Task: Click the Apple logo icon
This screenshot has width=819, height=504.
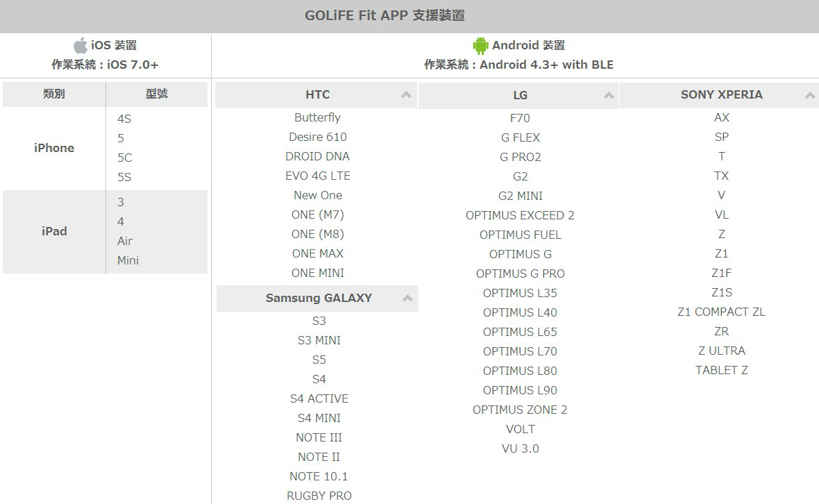Action: coord(81,45)
